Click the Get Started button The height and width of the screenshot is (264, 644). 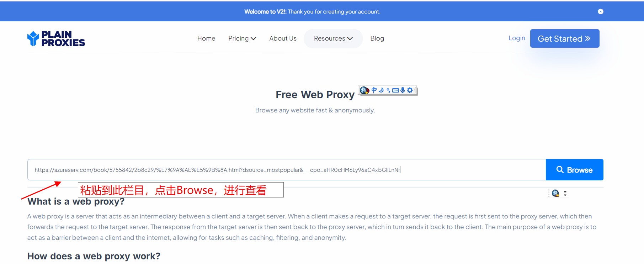click(x=565, y=38)
